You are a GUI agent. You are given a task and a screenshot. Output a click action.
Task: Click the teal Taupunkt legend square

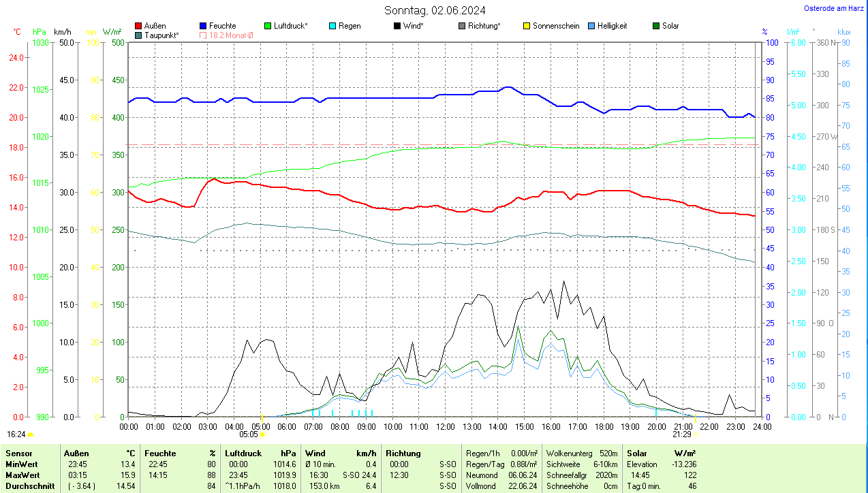pos(138,35)
